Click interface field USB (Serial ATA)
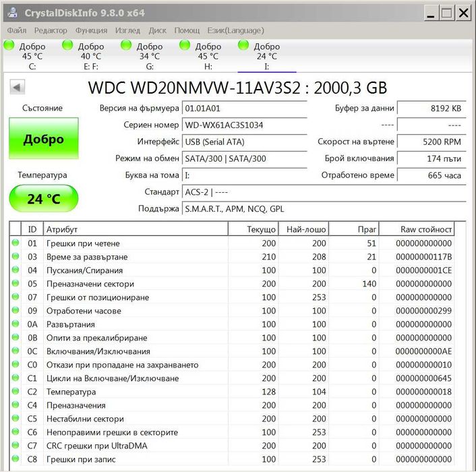Image resolution: width=476 pixels, height=472 pixels. tap(245, 142)
